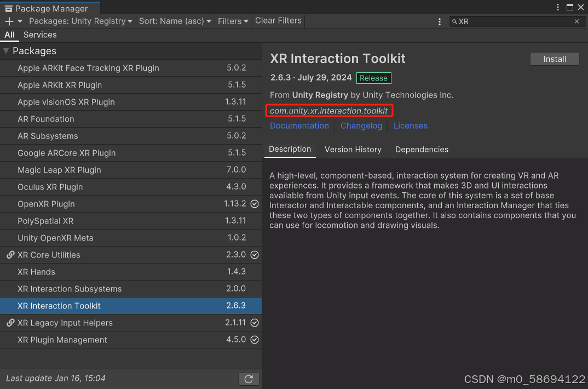
Task: Click the link icon beside XR Legacy Input Helpers
Action: (x=10, y=323)
